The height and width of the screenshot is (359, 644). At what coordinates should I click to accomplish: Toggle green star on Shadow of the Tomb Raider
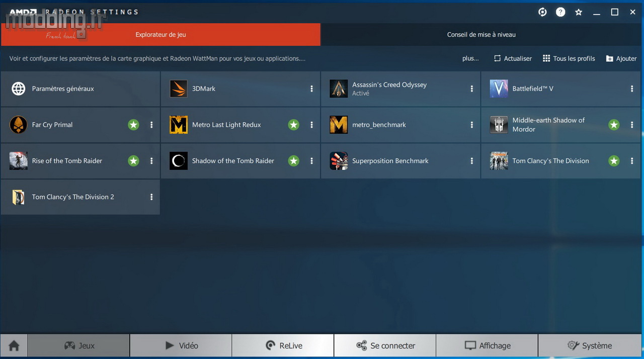coord(294,161)
